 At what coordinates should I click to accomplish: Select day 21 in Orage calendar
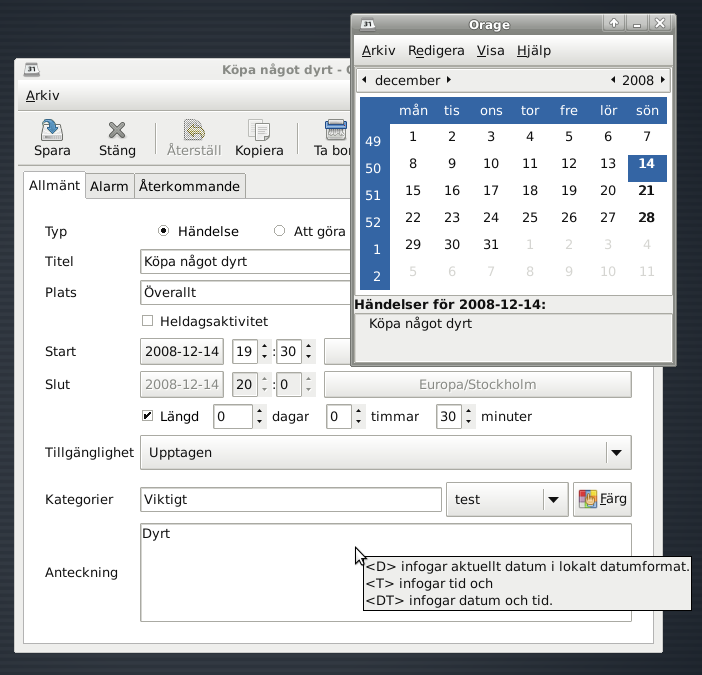pos(647,191)
